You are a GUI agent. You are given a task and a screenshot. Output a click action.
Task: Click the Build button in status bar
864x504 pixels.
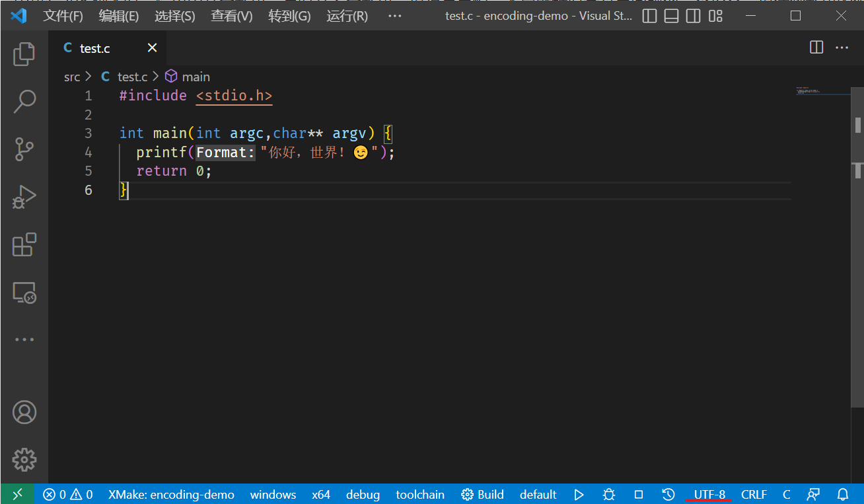point(482,494)
